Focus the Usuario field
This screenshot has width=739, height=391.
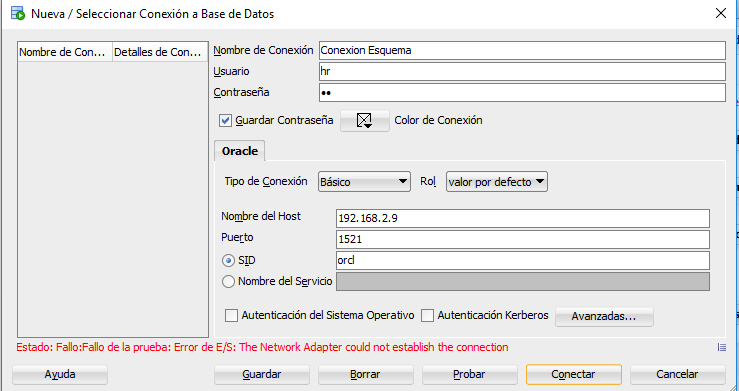pyautogui.click(x=522, y=72)
